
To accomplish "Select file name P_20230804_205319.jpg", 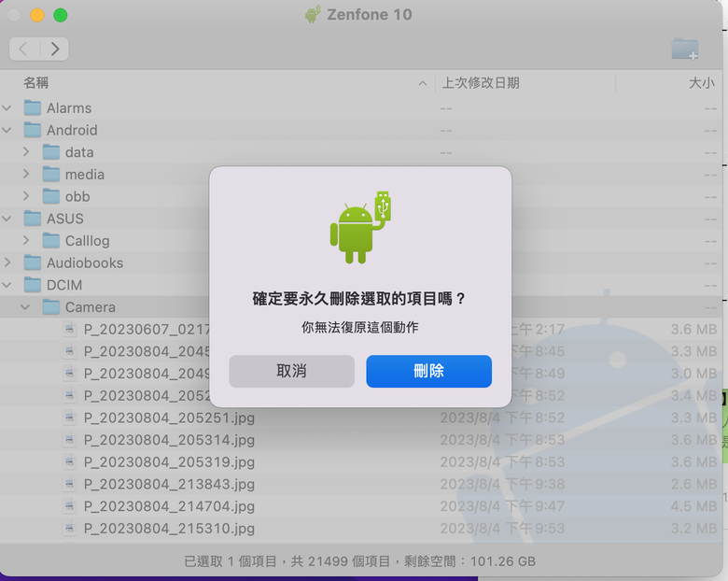I will 169,462.
